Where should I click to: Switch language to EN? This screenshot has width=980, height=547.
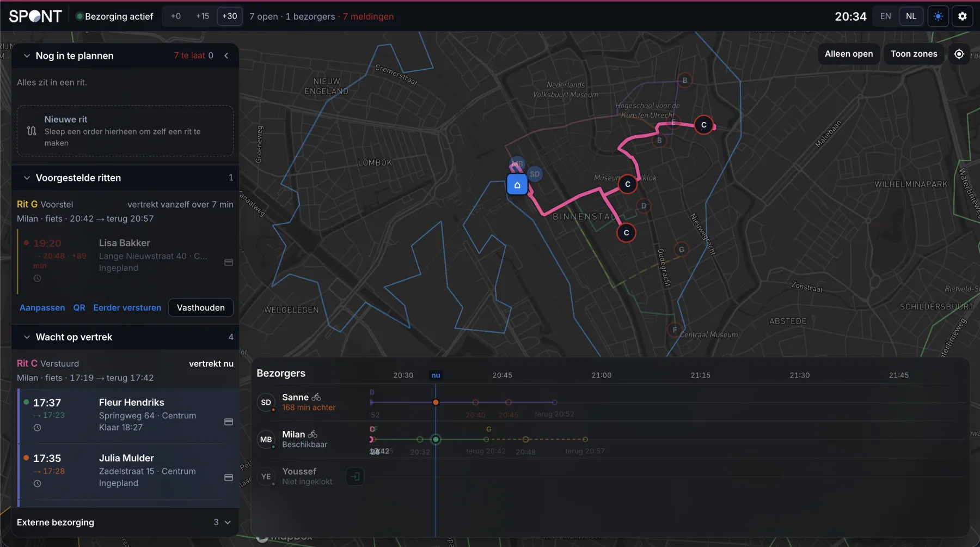tap(885, 16)
